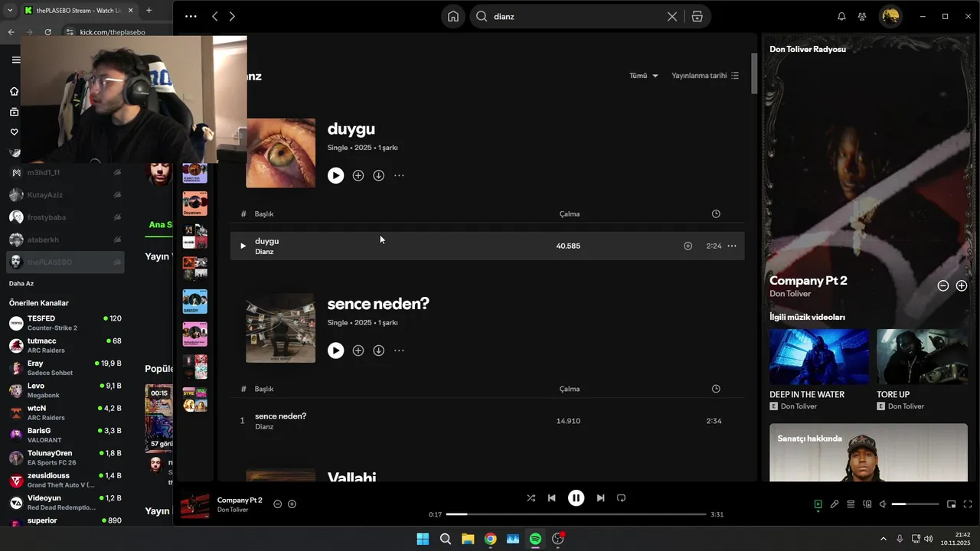
Task: Open the Kick hamburger menu
Action: point(16,60)
